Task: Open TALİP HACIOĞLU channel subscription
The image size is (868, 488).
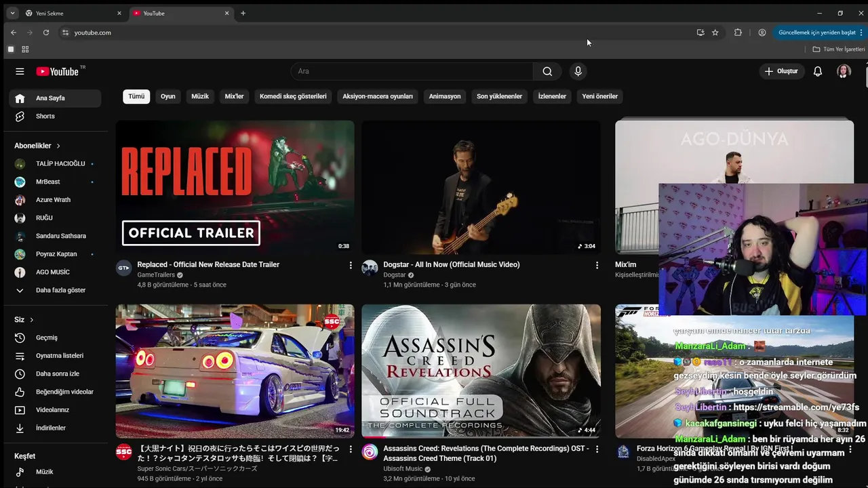Action: [55, 163]
